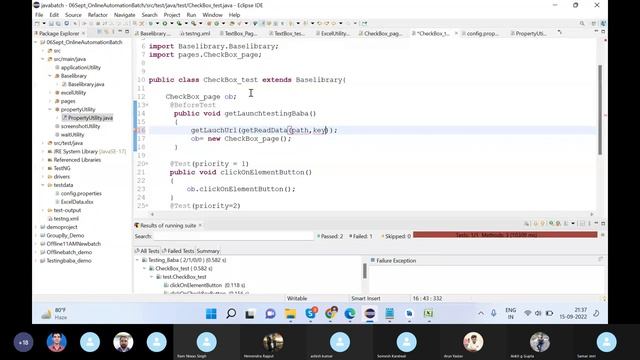The width and height of the screenshot is (640, 360).
Task: Close the Results of running suite view
Action: [200, 225]
